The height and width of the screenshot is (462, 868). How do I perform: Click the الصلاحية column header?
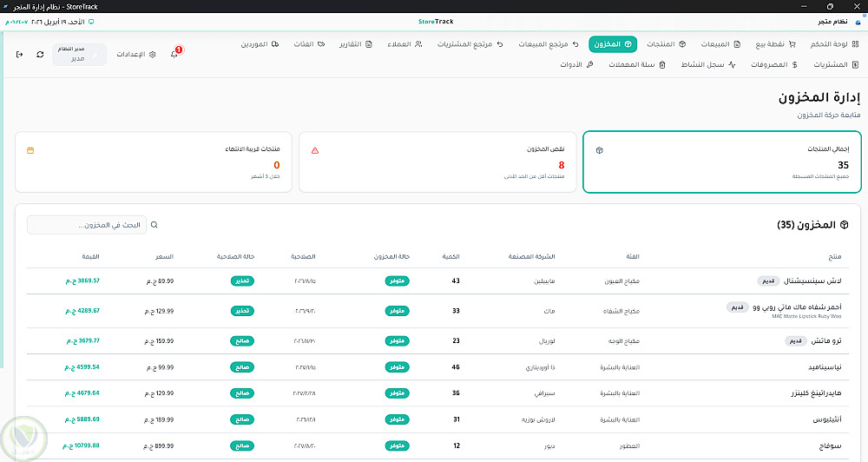click(x=303, y=256)
